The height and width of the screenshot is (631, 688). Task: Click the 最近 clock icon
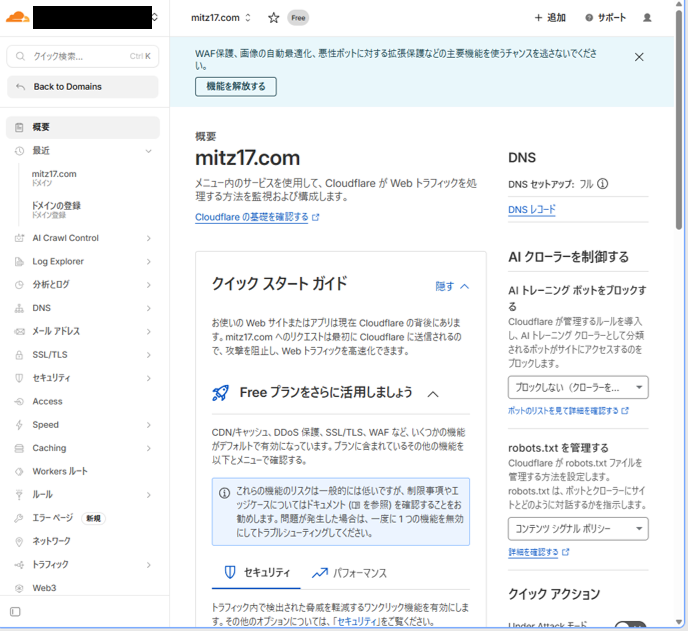[19, 151]
